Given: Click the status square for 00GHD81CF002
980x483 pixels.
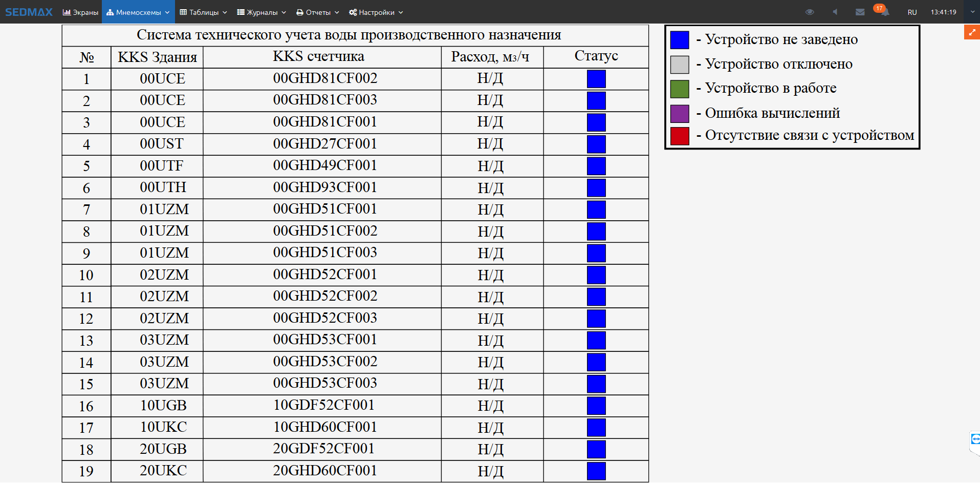Looking at the screenshot, I should tap(596, 79).
